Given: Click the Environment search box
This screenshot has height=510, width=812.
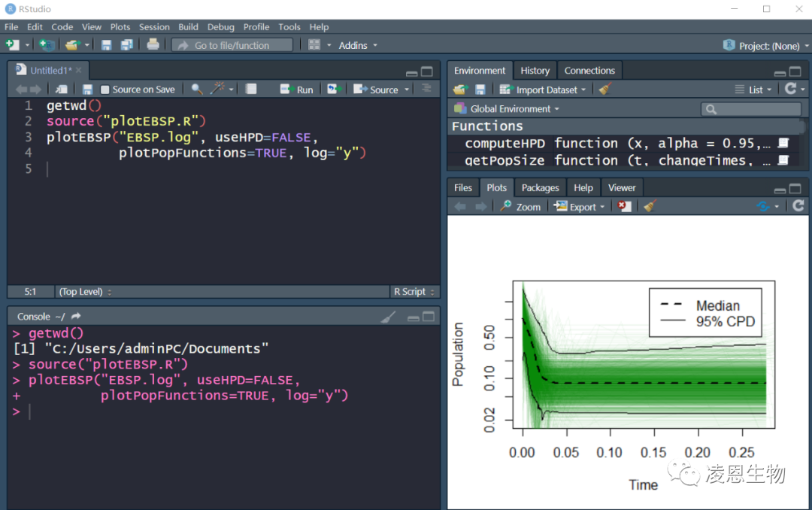Looking at the screenshot, I should pos(750,109).
